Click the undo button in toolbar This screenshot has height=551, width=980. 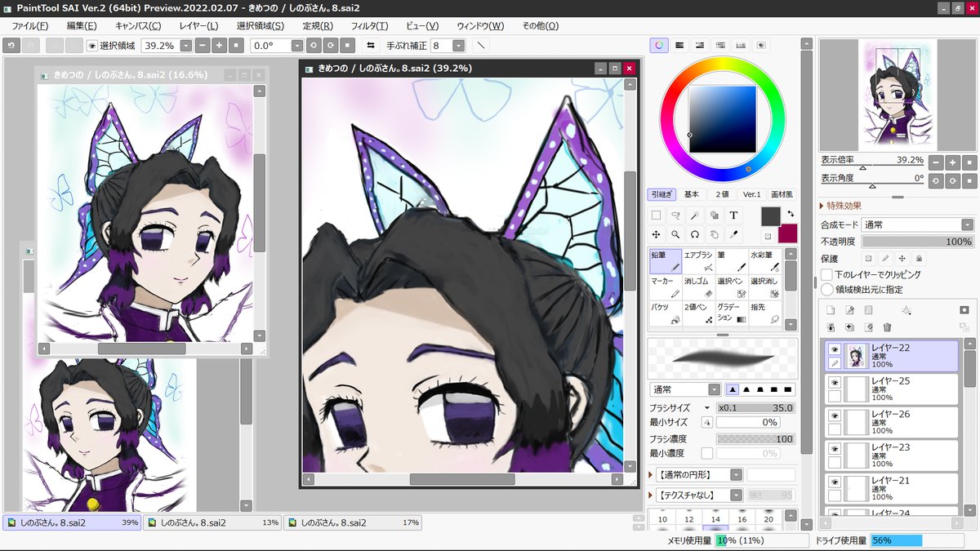[x=11, y=46]
